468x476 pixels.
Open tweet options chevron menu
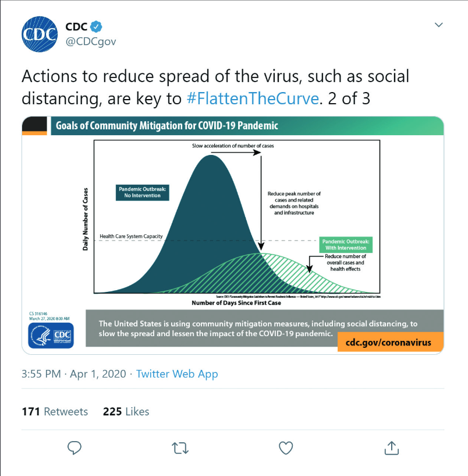click(438, 24)
